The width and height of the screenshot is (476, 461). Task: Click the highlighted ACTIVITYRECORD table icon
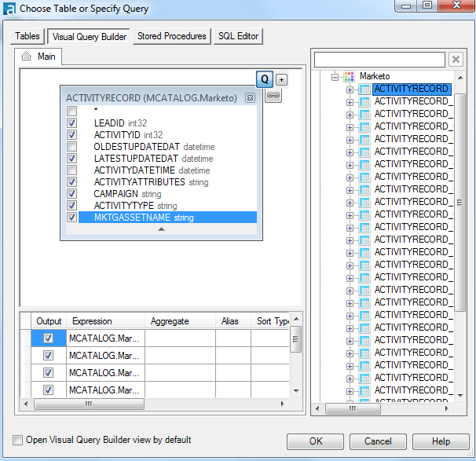tap(364, 90)
